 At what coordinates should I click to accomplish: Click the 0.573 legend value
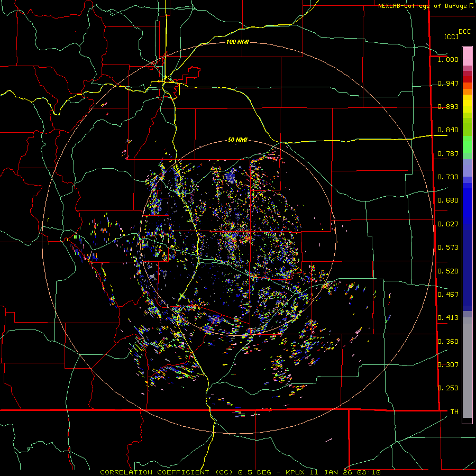(448, 248)
